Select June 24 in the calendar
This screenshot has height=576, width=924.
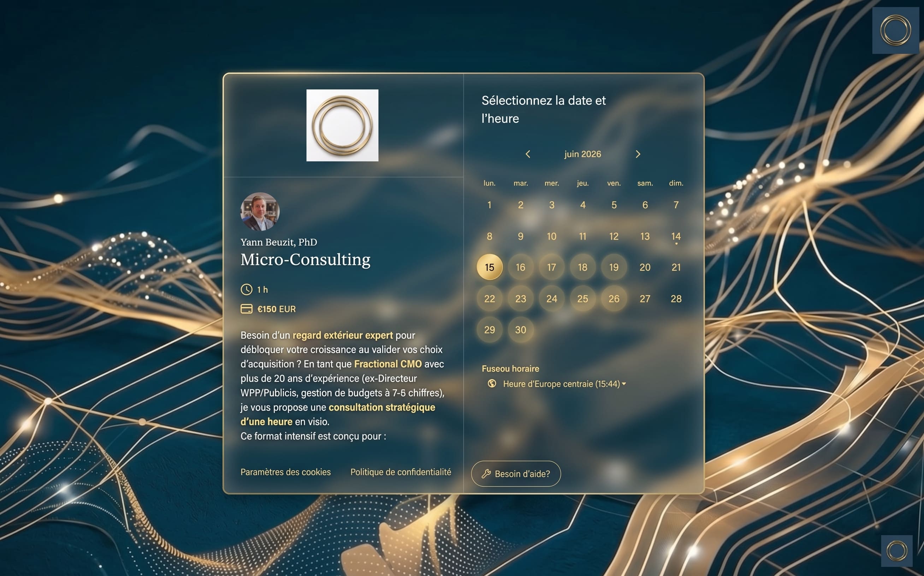click(x=552, y=299)
